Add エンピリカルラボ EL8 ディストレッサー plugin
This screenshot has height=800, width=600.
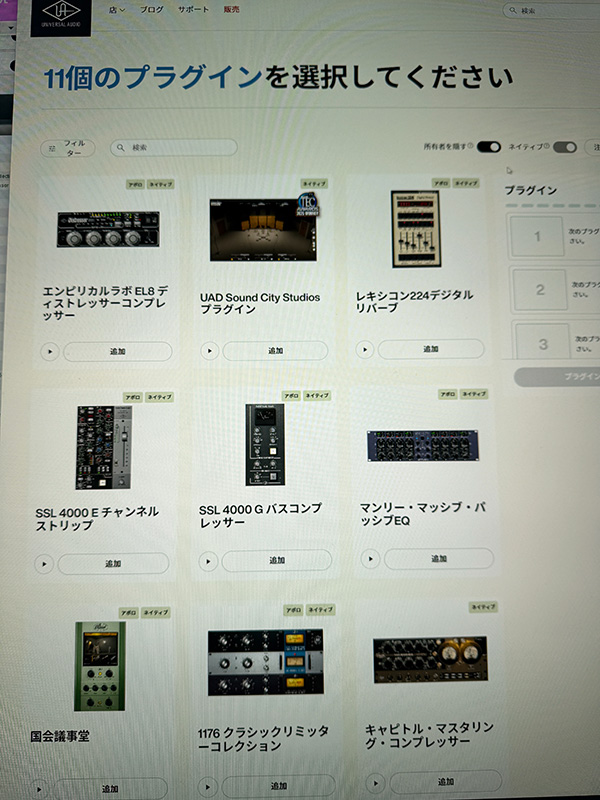tap(118, 352)
